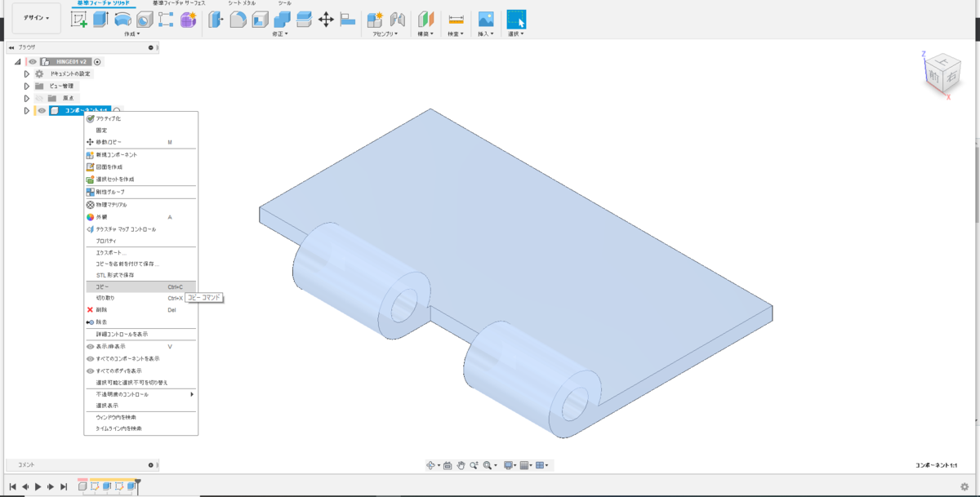This screenshot has width=980, height=497.
Task: Choose コピー Ctrl+C from context menu
Action: pos(141,286)
